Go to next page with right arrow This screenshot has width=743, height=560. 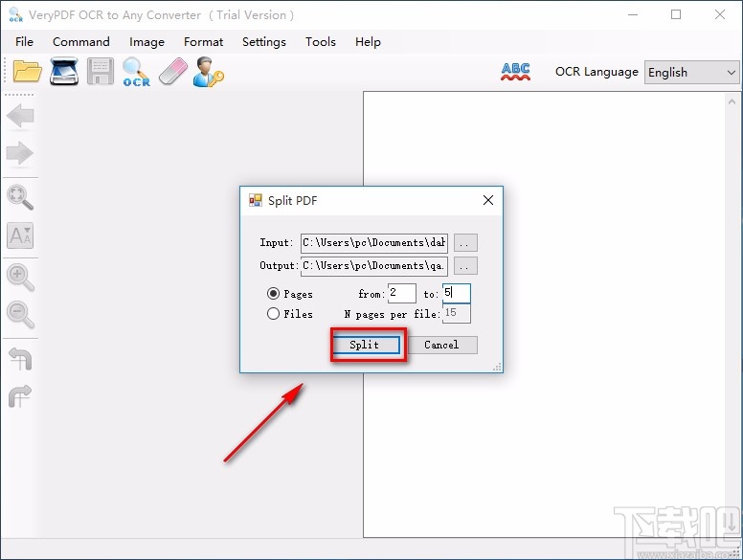pos(20,153)
